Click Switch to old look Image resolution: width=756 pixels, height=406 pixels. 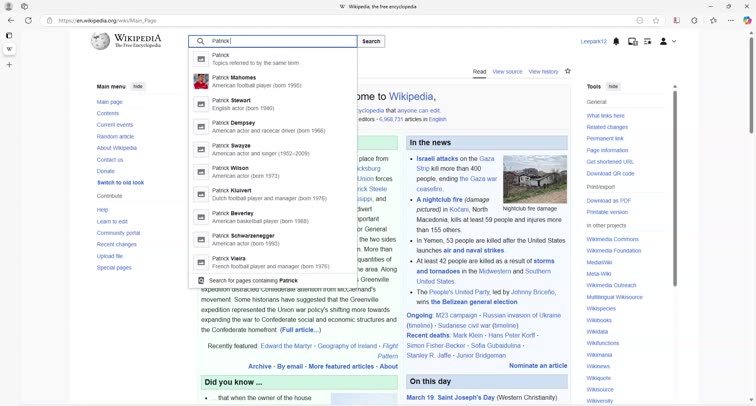coord(121,183)
